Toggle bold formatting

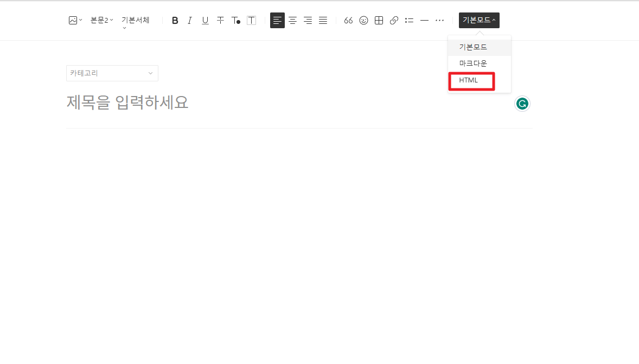click(x=175, y=20)
